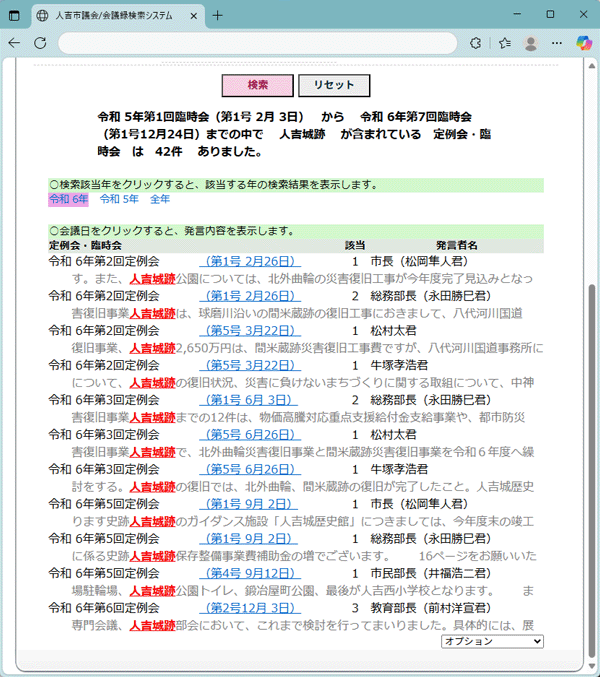Click the page vertical scrollbar thumb
This screenshot has height=677, width=600.
(x=592, y=471)
